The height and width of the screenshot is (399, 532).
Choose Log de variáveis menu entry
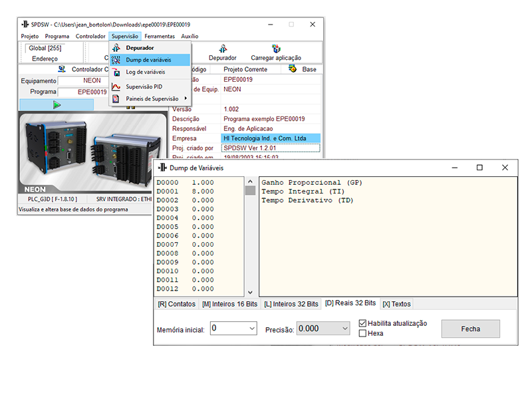click(150, 72)
